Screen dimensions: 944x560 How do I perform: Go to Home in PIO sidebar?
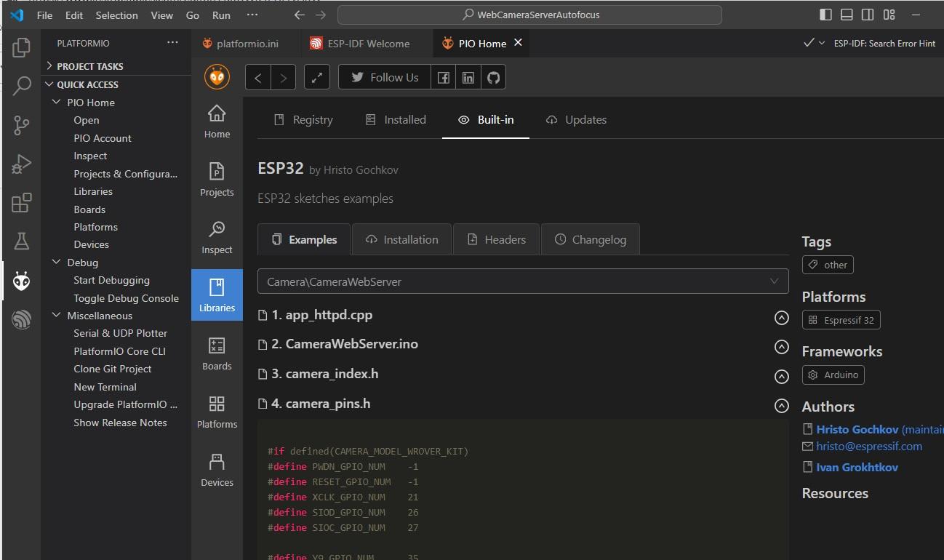[x=217, y=121]
